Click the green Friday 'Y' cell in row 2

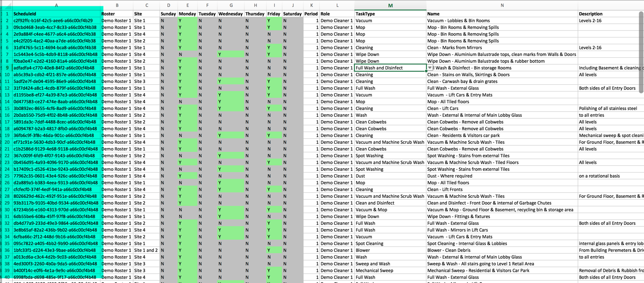click(274, 21)
